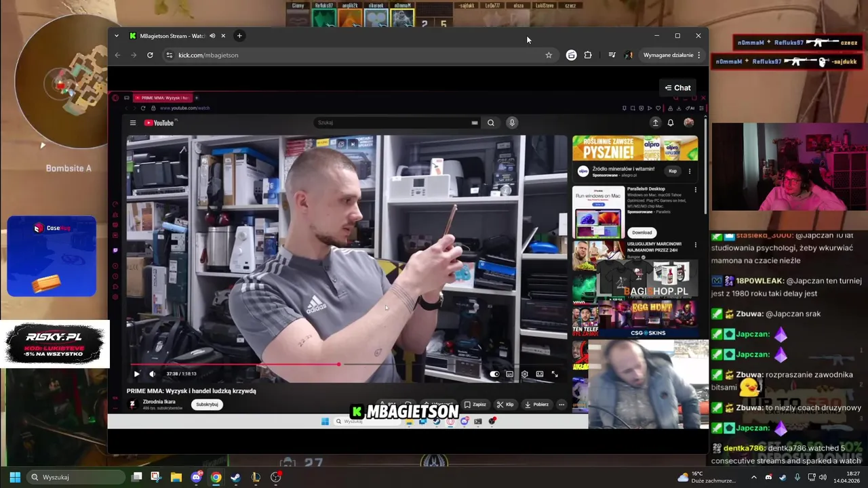868x488 pixels.
Task: Open media controls icon in Chrome toolbar
Action: [x=612, y=55]
